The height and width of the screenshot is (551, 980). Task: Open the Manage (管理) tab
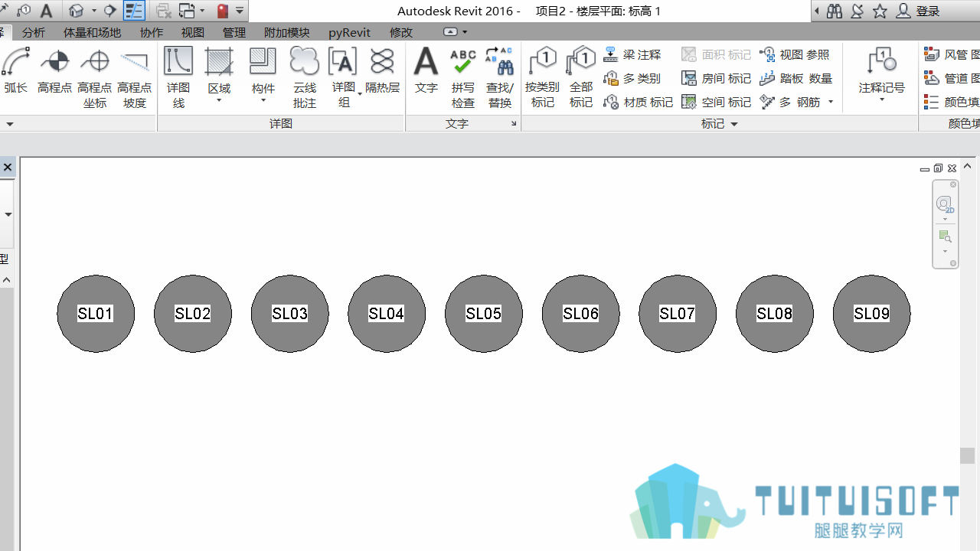point(234,32)
